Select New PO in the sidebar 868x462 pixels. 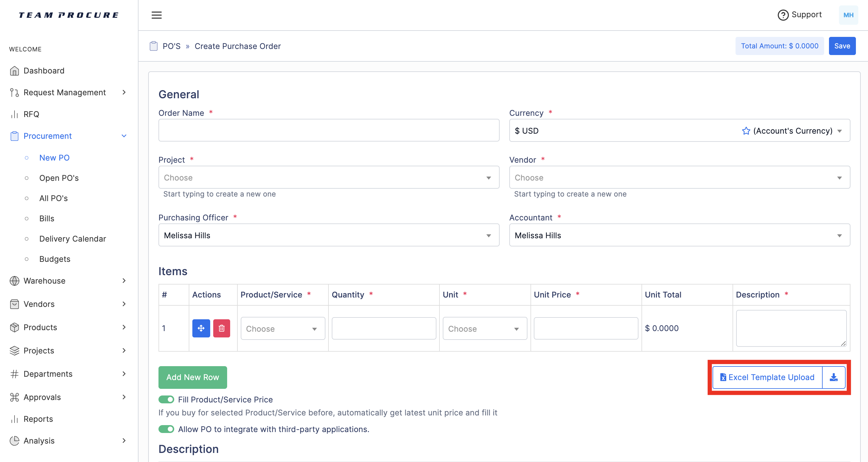click(54, 158)
